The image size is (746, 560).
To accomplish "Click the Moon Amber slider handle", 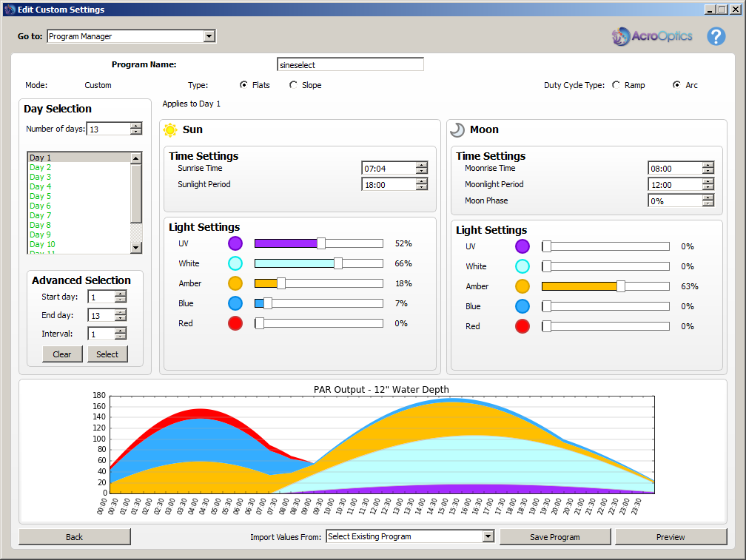I will pos(621,286).
